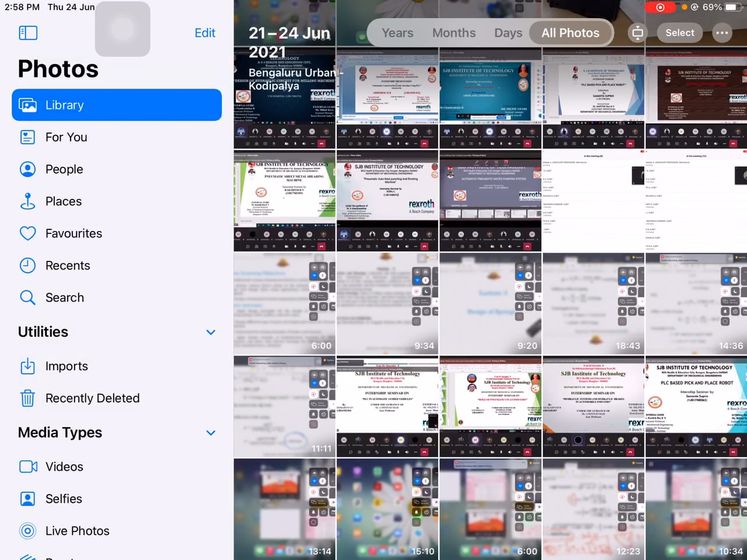747x560 pixels.
Task: Click the Media Types section heading
Action: point(60,433)
